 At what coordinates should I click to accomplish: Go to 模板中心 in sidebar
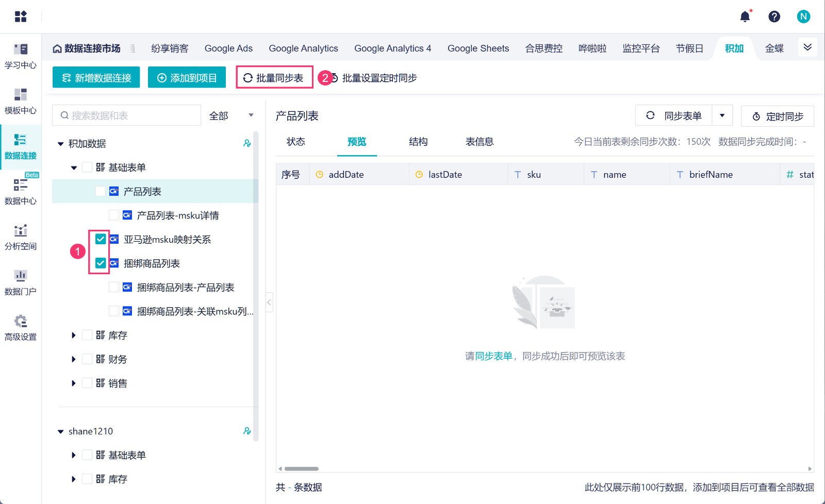coord(21,102)
